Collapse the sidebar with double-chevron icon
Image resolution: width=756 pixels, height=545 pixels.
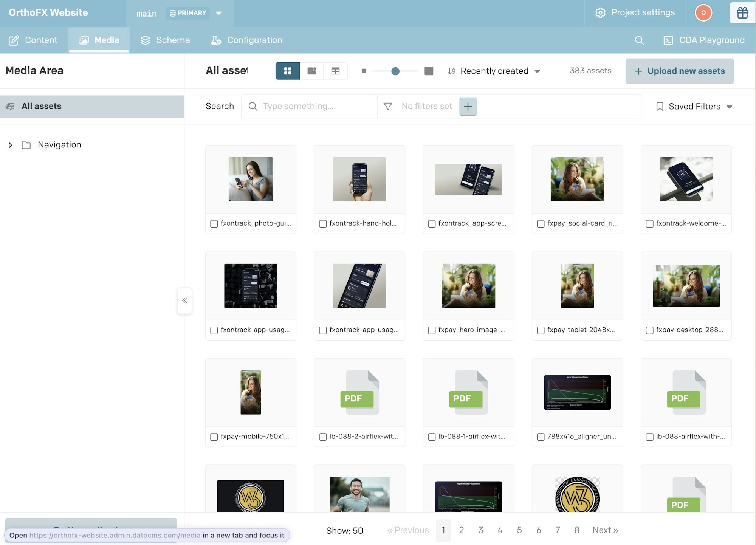[x=184, y=301]
